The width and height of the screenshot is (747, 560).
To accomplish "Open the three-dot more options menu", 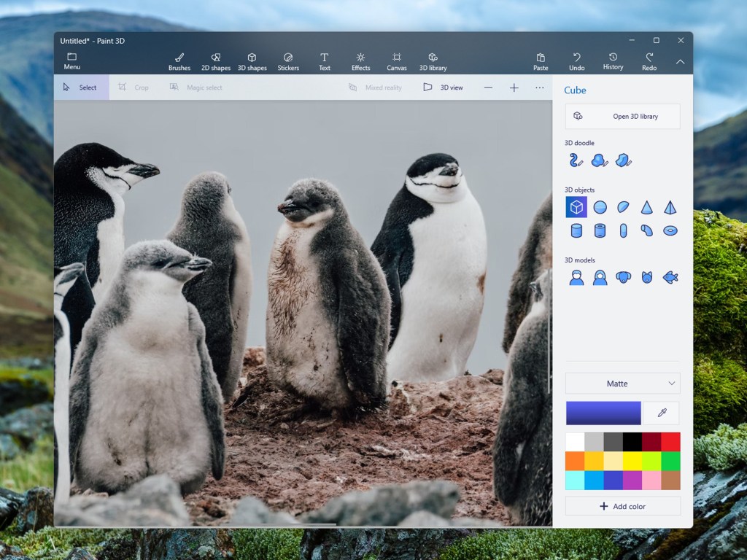I will pyautogui.click(x=539, y=87).
